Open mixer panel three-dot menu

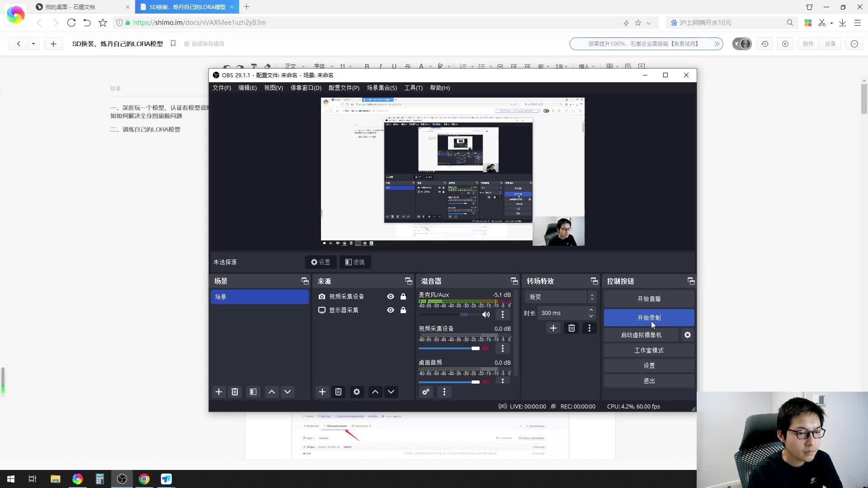[x=444, y=392]
